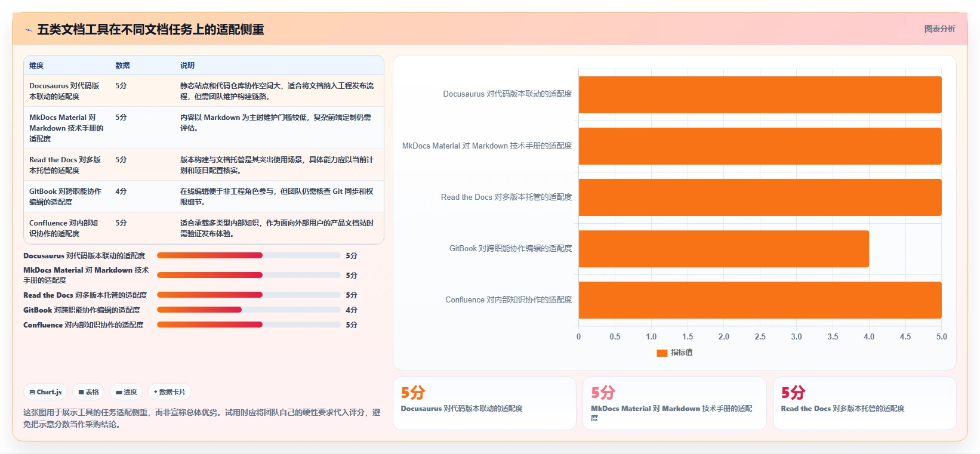Click the GitBook description starting 在线编辑便于

(277, 196)
